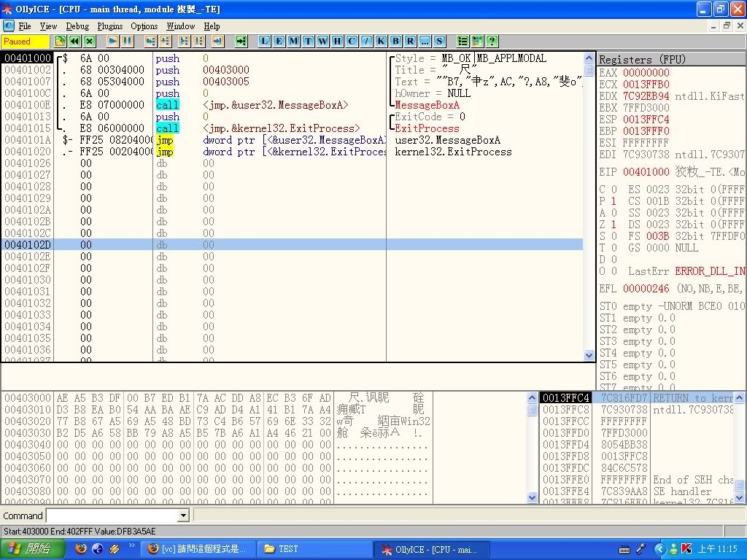Toggle the Z flag value

click(x=614, y=225)
